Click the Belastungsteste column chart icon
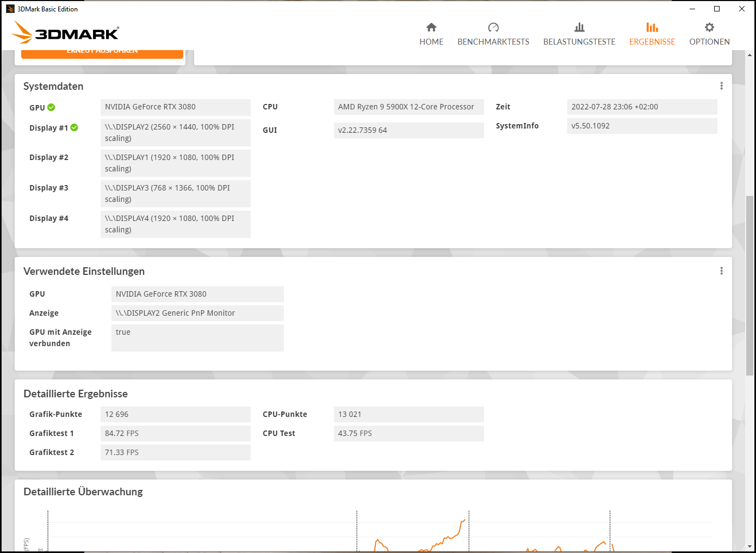Viewport: 756px width, 553px height. (579, 27)
